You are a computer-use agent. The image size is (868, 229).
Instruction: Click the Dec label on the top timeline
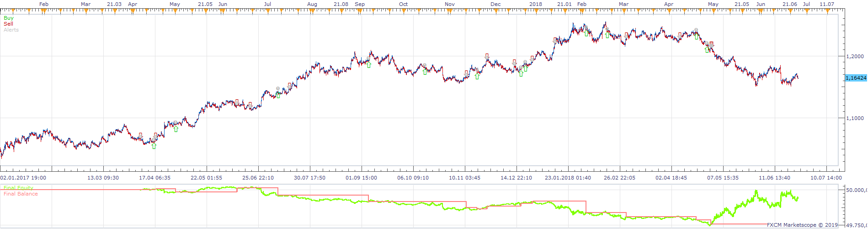495,4
